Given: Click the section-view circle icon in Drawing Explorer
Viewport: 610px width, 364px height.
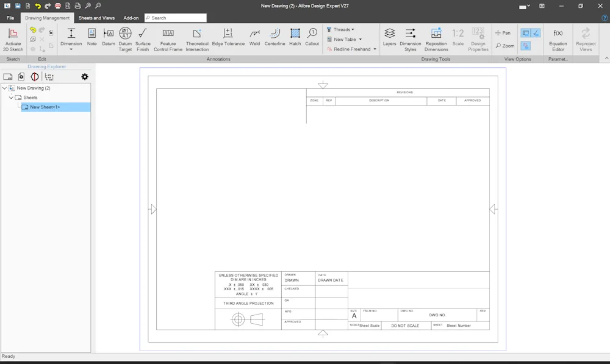Looking at the screenshot, I should point(35,77).
